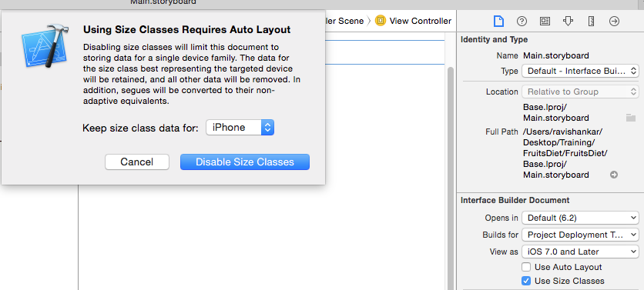Screen dimensions: 644x290
Task: Open the File inspector tab icon
Action: (498, 21)
